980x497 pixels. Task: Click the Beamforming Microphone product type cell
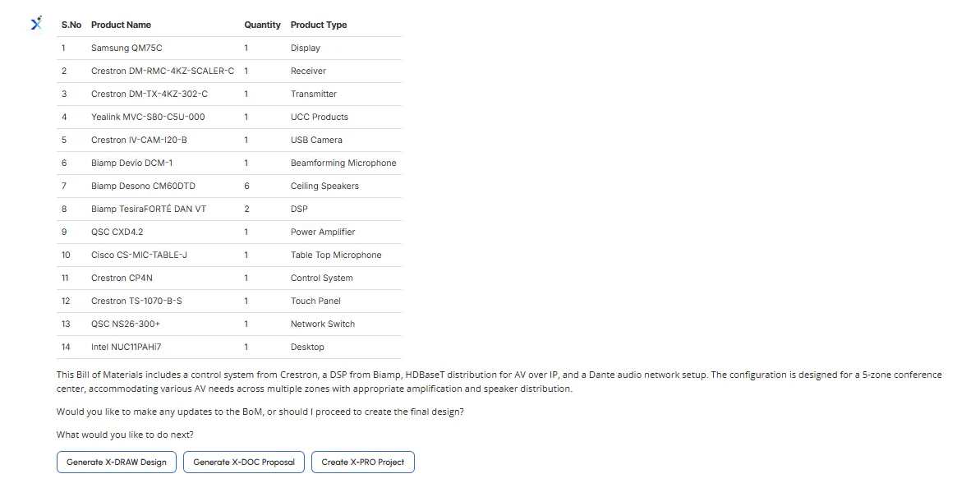coord(343,163)
